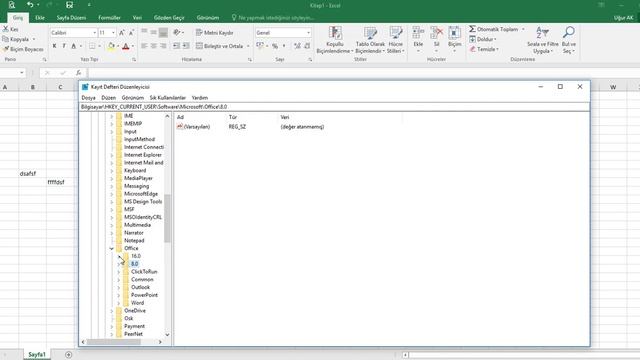The width and height of the screenshot is (640, 360).
Task: Select the PowerPoint registry key
Action: point(144,295)
